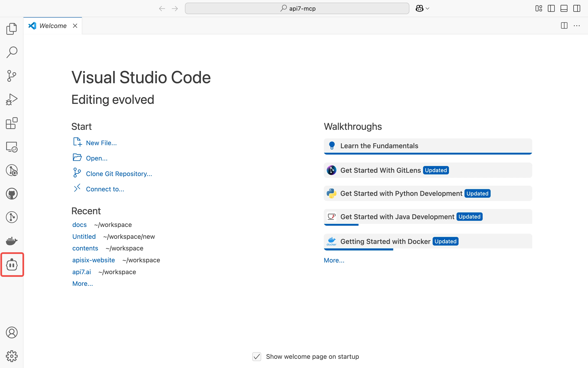The height and width of the screenshot is (368, 588).
Task: Toggle the bottom panel
Action: click(564, 9)
